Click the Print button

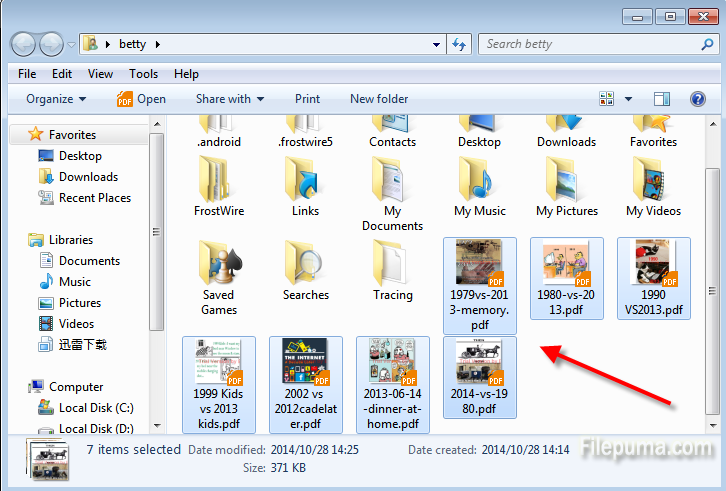[307, 99]
